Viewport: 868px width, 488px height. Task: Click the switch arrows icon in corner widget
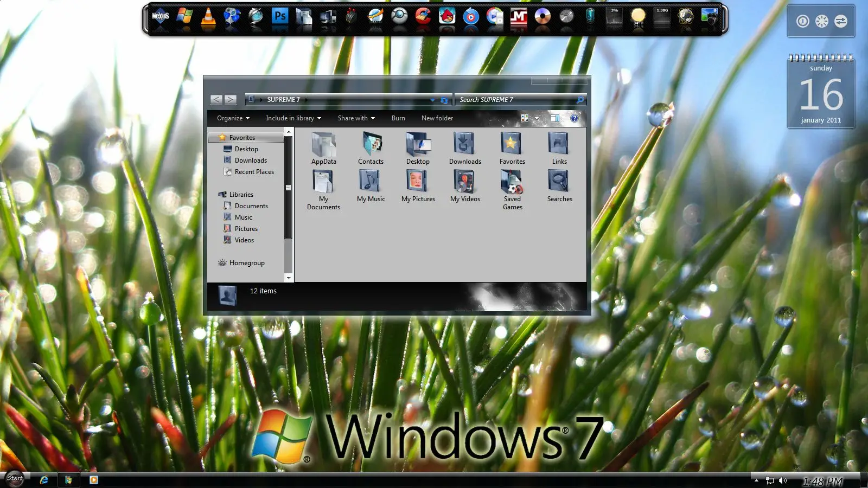click(840, 21)
